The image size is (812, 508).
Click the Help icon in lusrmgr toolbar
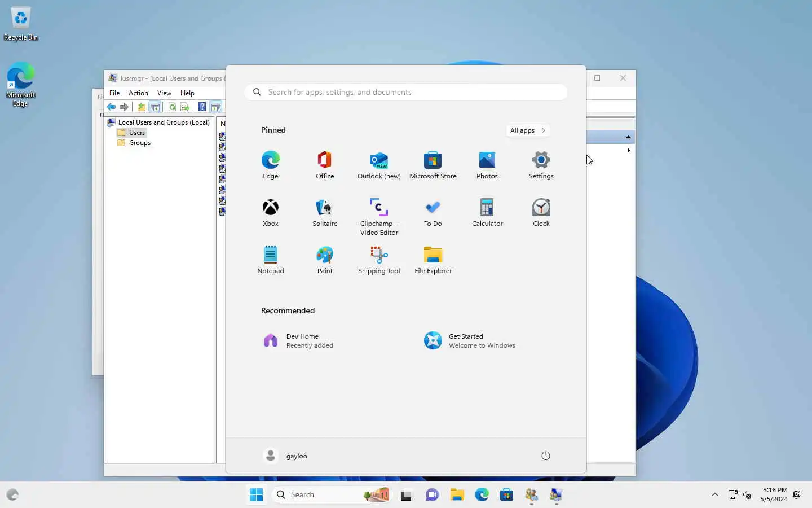(x=202, y=107)
